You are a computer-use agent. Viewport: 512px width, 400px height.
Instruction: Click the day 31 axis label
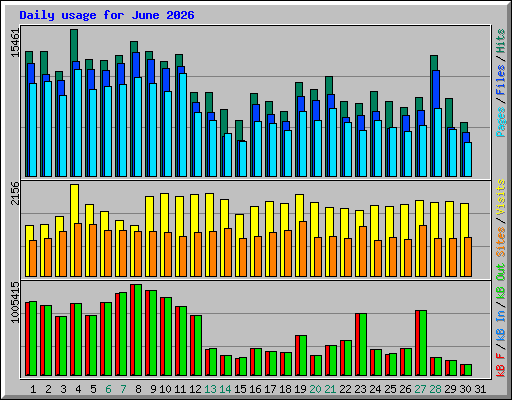point(480,389)
